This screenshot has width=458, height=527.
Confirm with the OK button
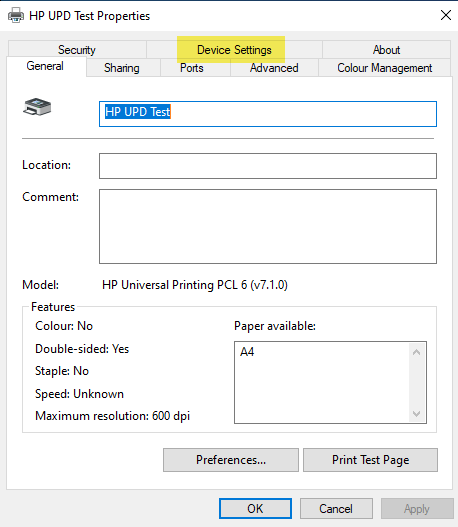click(255, 509)
